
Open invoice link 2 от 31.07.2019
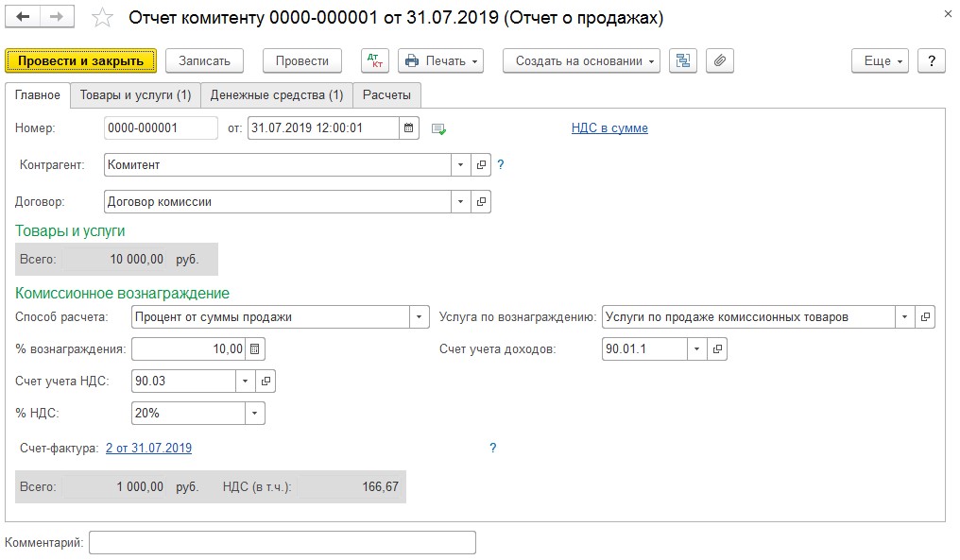pyautogui.click(x=148, y=449)
